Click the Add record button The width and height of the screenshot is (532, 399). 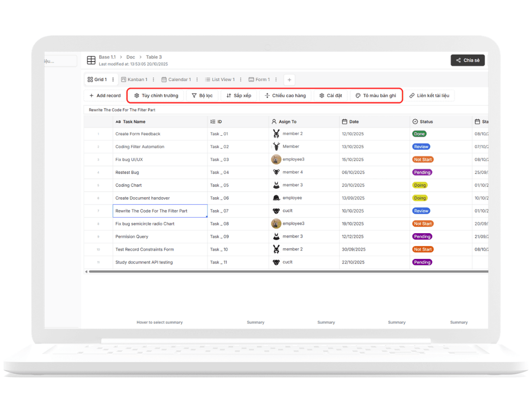coord(105,96)
